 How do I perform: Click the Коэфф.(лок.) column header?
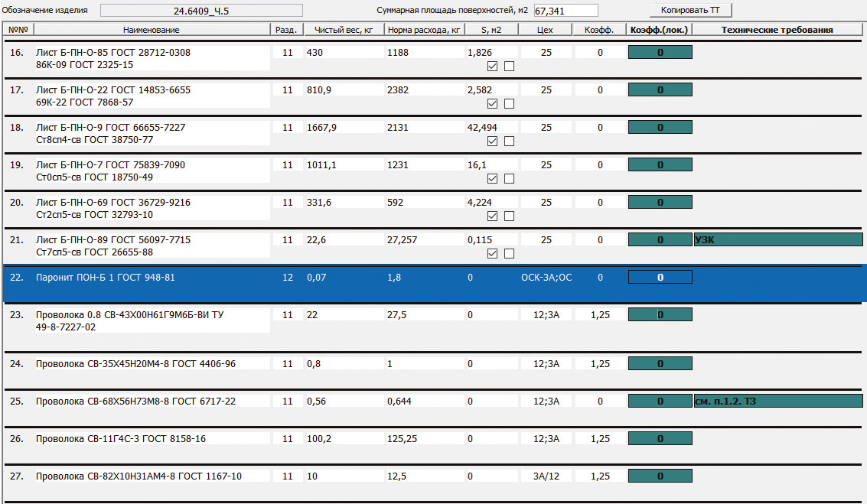tap(659, 30)
